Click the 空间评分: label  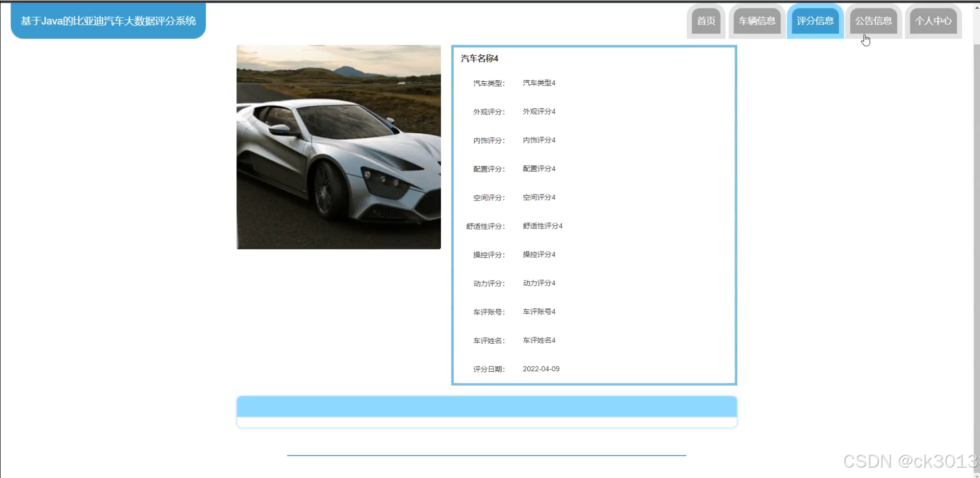(x=489, y=198)
